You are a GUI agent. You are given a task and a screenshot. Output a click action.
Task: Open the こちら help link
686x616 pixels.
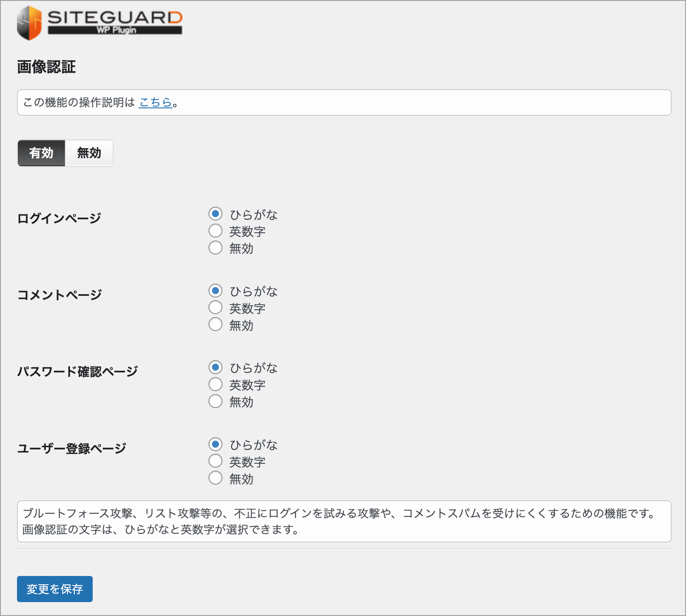155,102
